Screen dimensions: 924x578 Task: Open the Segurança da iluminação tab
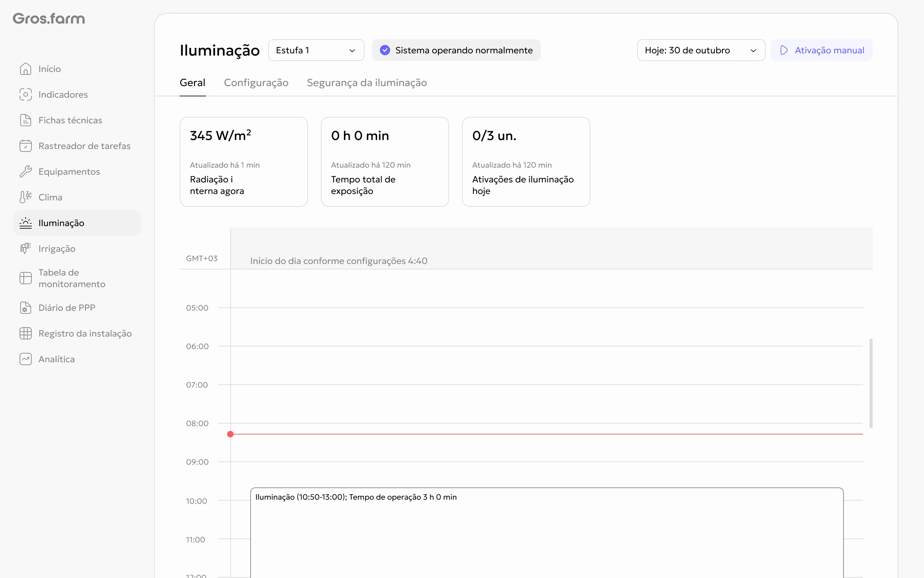[x=367, y=83]
